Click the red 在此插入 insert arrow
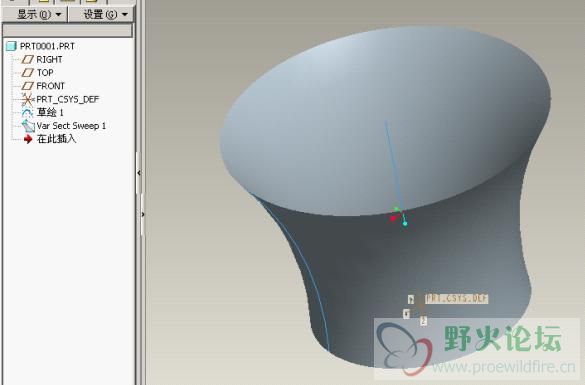 28,139
